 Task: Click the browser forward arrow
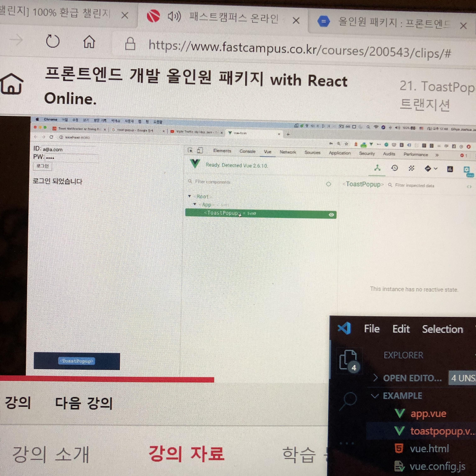tap(16, 40)
